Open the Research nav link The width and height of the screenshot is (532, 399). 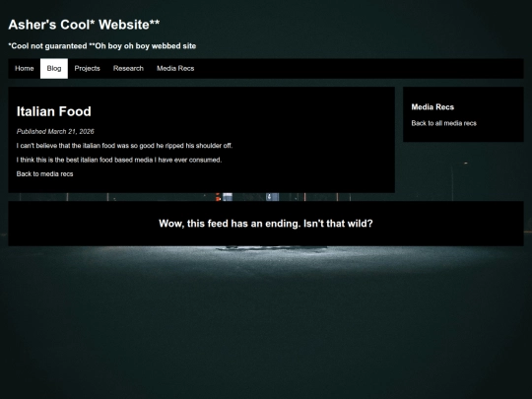[128, 69]
